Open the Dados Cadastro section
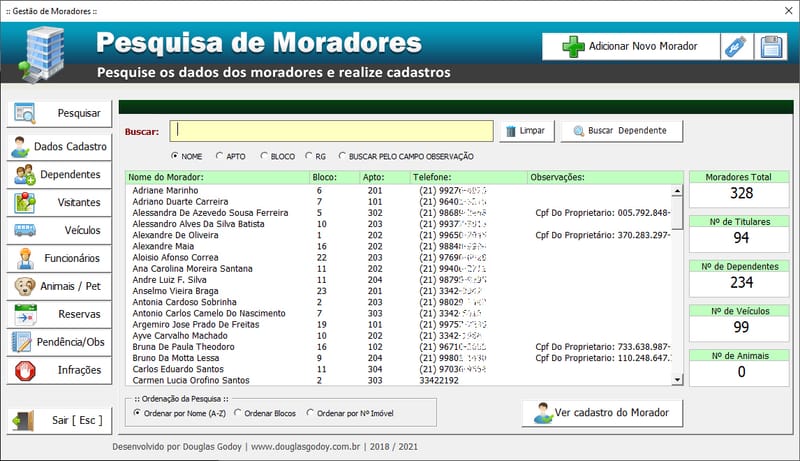 tap(59, 147)
